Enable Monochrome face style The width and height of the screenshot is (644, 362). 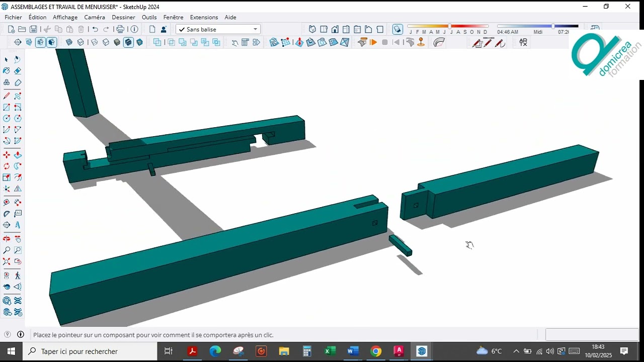140,42
